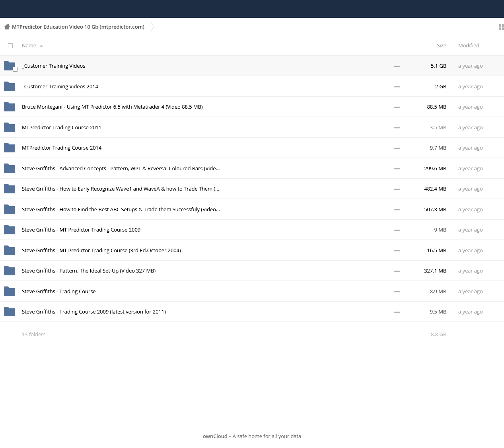Switch to grid view icon
Screen dimensions: 504x448
coord(501,27)
